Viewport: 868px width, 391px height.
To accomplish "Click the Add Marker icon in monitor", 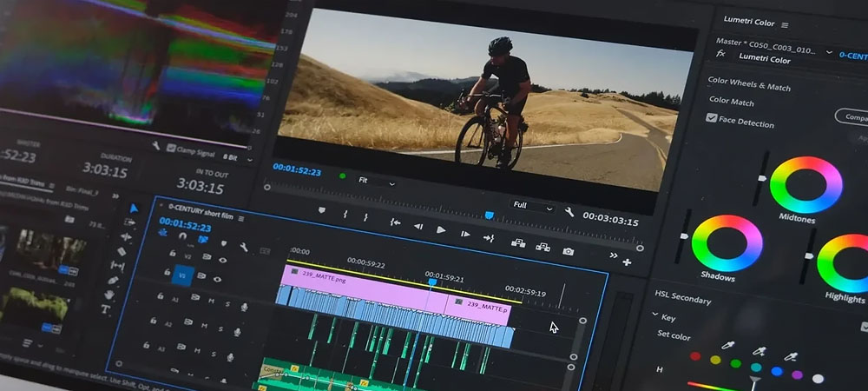I will coord(321,210).
